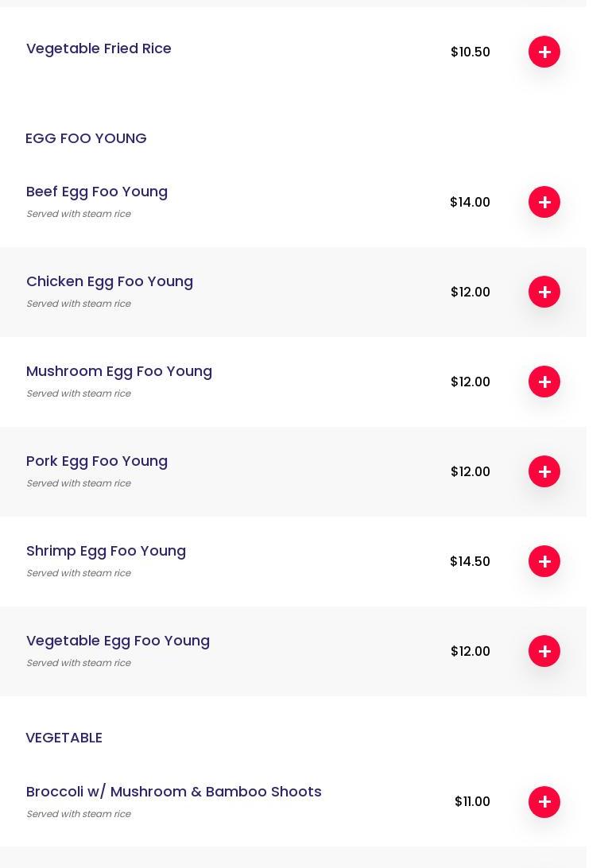Screen dimensions: 612x868
Task: Add Vegetable Egg Foo Young with plus icon
Action: (544, 651)
